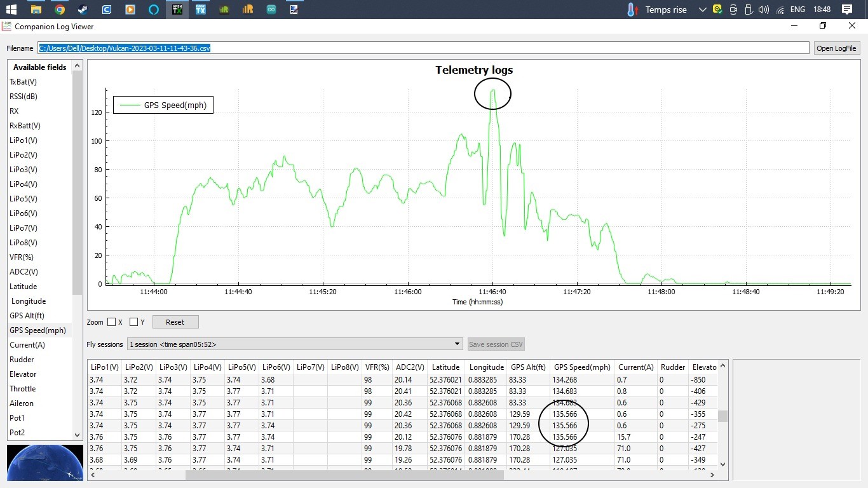The width and height of the screenshot is (868, 488).
Task: Enable the Zoom X checkbox
Action: [112, 322]
